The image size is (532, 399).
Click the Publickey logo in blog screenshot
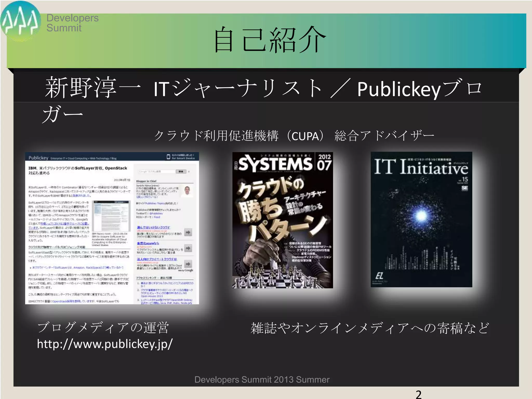(38, 158)
